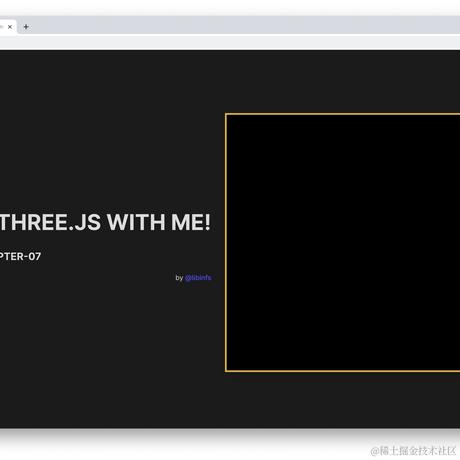Click the juejin community watermark text

[413, 451]
